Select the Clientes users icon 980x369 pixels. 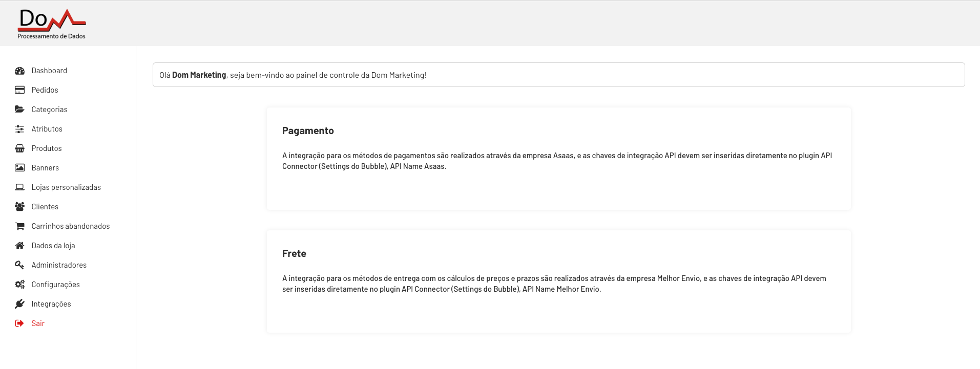tap(19, 207)
